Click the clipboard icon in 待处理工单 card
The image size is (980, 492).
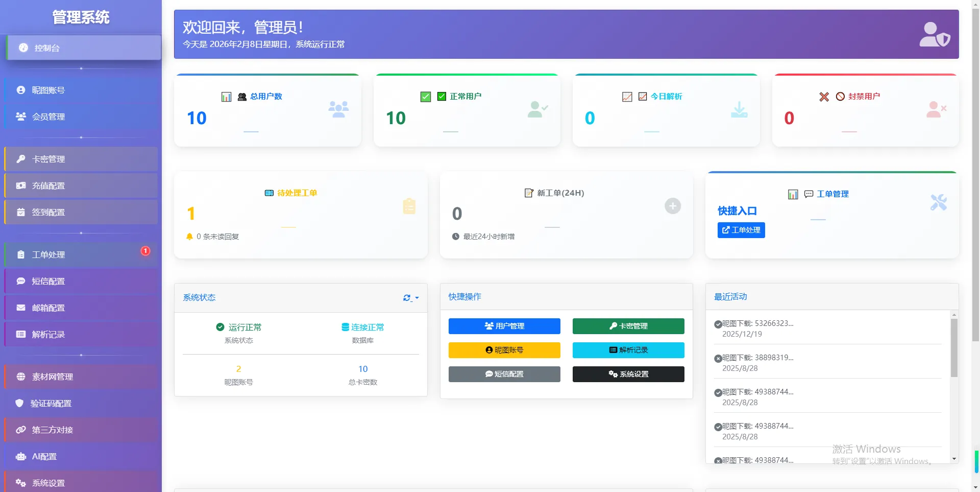[409, 206]
